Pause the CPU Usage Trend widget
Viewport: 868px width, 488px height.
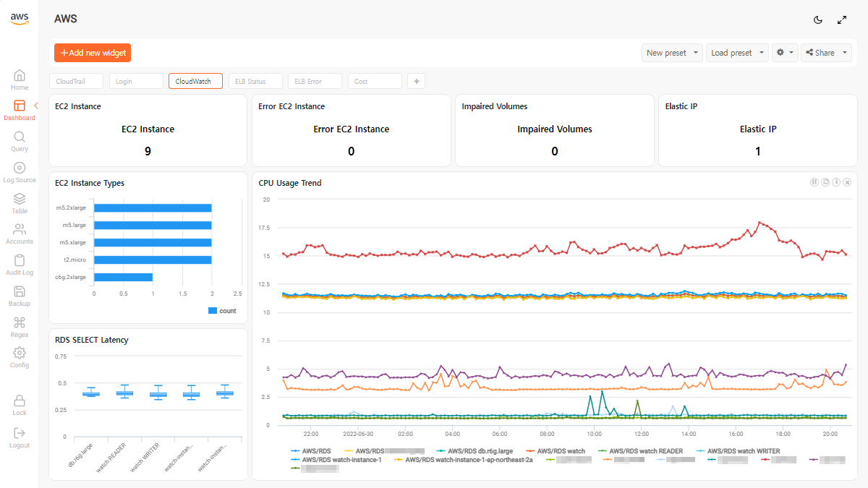(814, 182)
